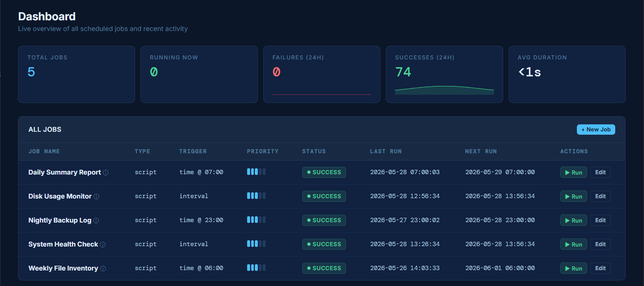Click last run '2026-05-28 12:56:34'
Viewport: 644px width, 286px height.
coord(405,196)
